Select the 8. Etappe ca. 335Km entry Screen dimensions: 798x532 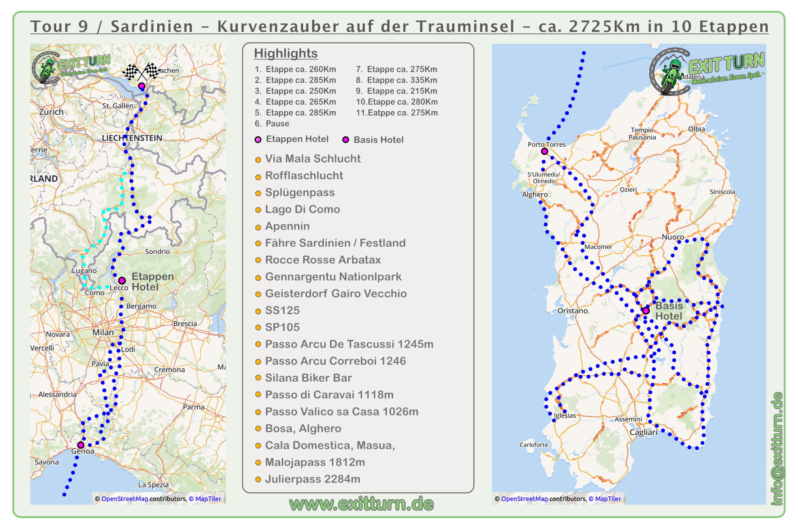point(396,80)
